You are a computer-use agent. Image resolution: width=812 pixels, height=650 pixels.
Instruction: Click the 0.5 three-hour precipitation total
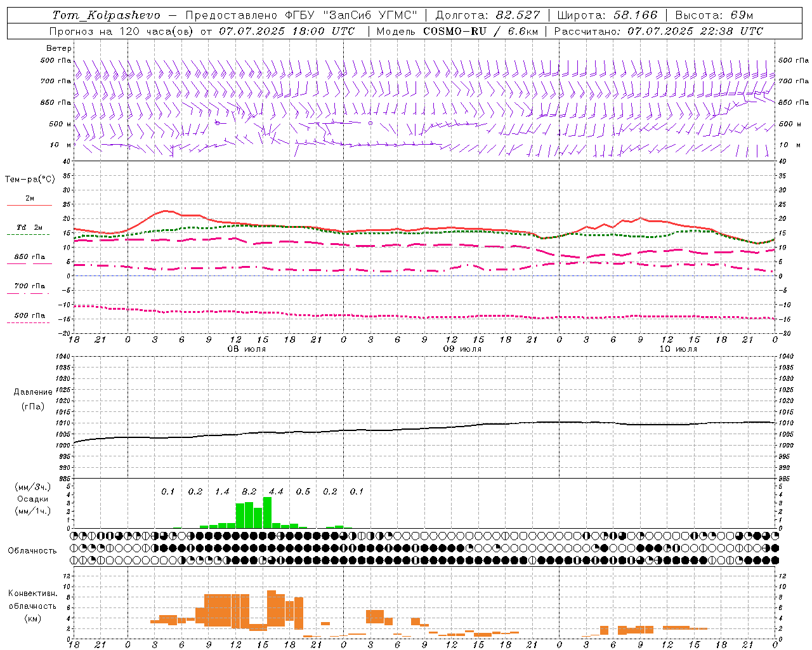pos(303,492)
